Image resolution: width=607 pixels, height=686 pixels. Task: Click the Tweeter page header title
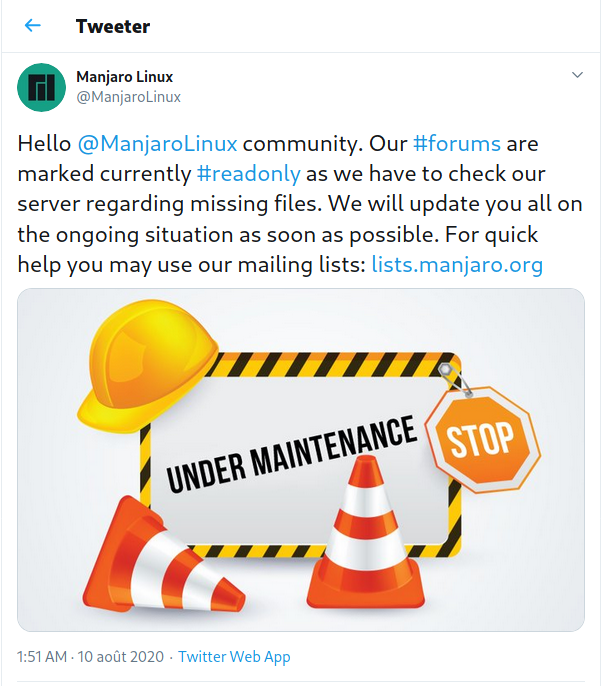(113, 26)
